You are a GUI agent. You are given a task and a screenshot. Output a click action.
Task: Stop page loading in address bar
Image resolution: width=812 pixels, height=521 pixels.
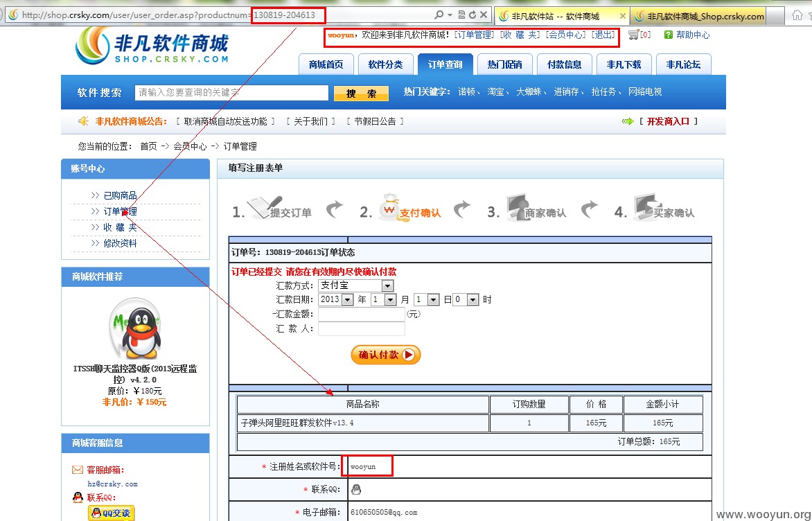pos(483,15)
